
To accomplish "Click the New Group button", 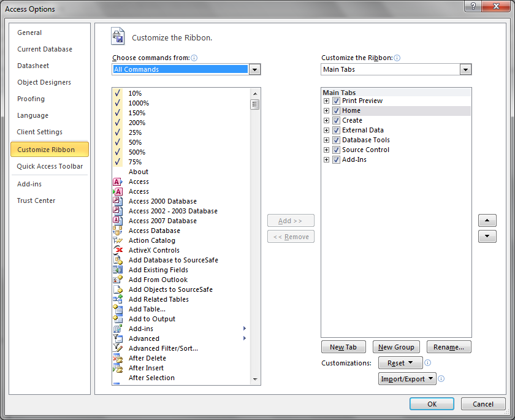I will (x=396, y=347).
